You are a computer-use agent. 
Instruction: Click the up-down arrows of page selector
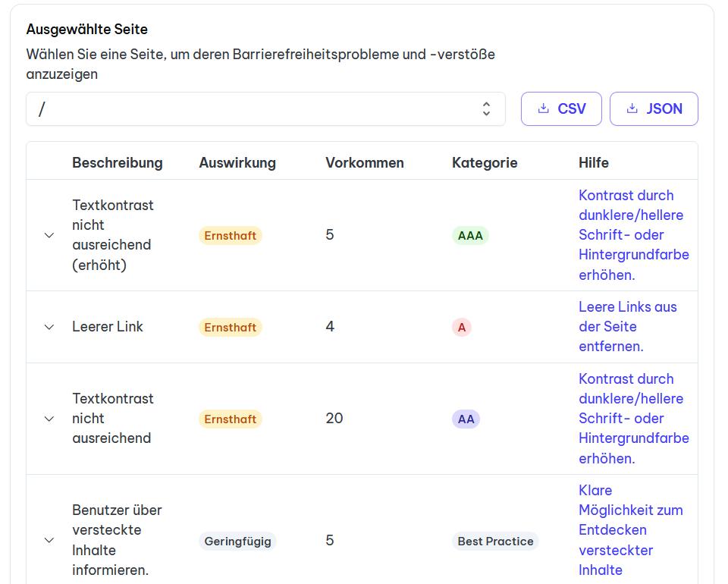486,108
